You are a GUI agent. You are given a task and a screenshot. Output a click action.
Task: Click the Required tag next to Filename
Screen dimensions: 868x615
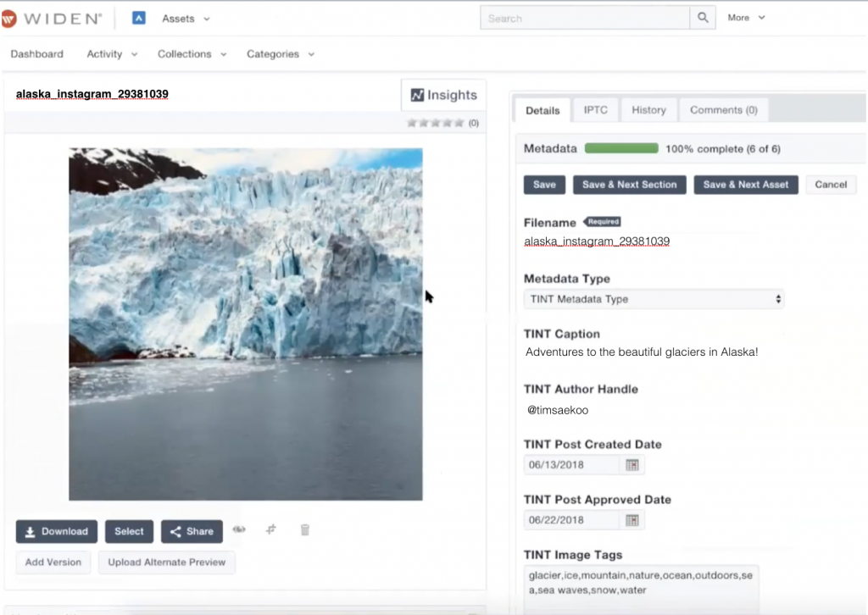(603, 222)
